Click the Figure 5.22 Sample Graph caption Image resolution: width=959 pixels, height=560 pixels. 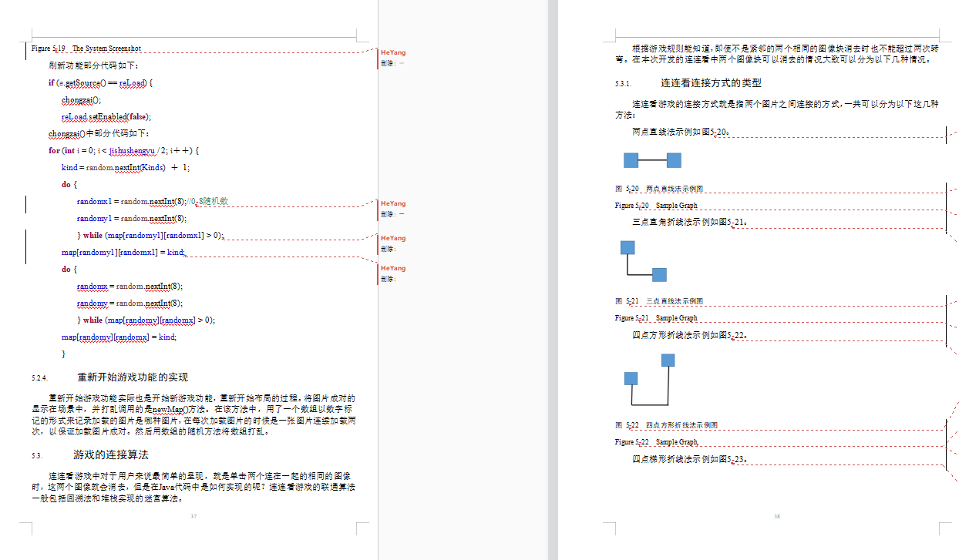(656, 442)
